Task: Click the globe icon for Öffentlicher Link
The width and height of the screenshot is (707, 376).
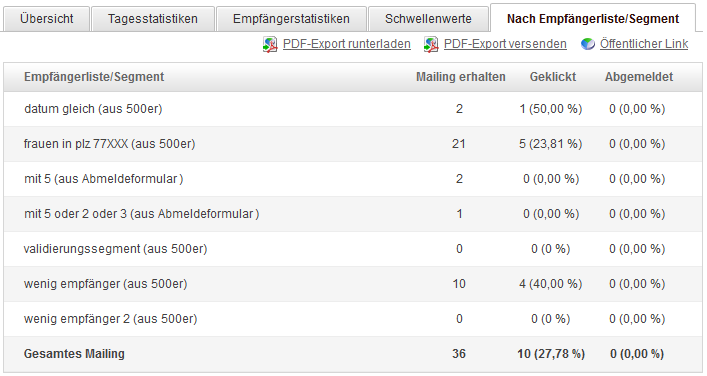Action: (x=588, y=44)
